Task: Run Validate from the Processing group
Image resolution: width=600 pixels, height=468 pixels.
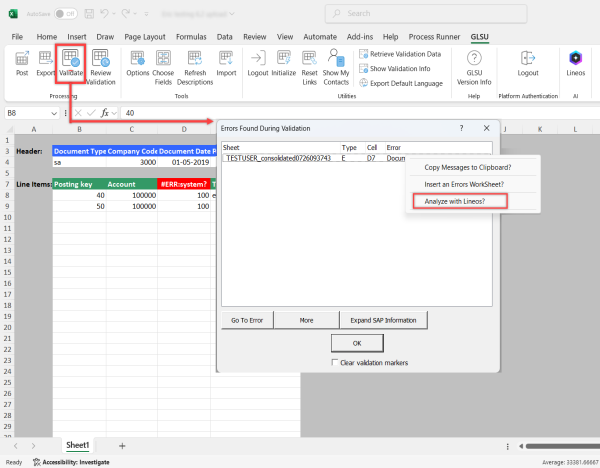Action: pyautogui.click(x=71, y=63)
